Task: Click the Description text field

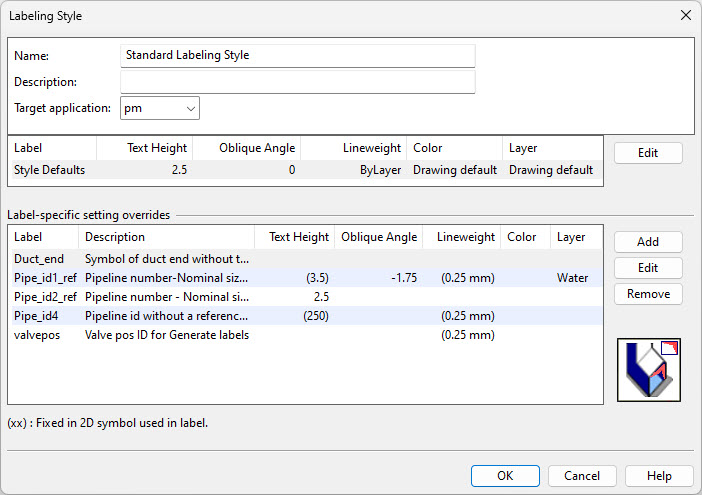Action: tap(297, 82)
